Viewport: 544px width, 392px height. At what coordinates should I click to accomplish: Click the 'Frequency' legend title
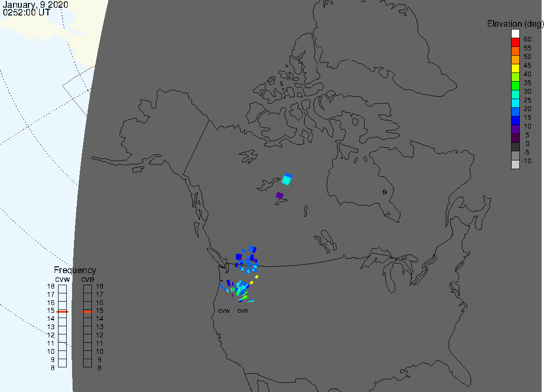pyautogui.click(x=75, y=270)
